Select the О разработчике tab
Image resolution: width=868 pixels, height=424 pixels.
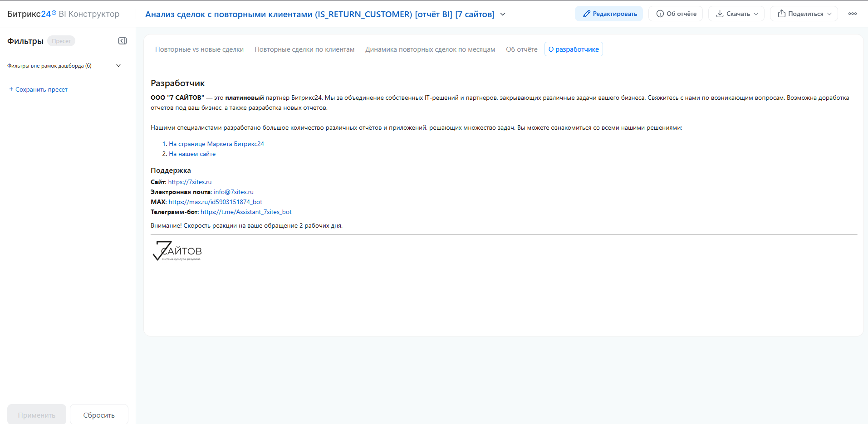click(x=574, y=49)
